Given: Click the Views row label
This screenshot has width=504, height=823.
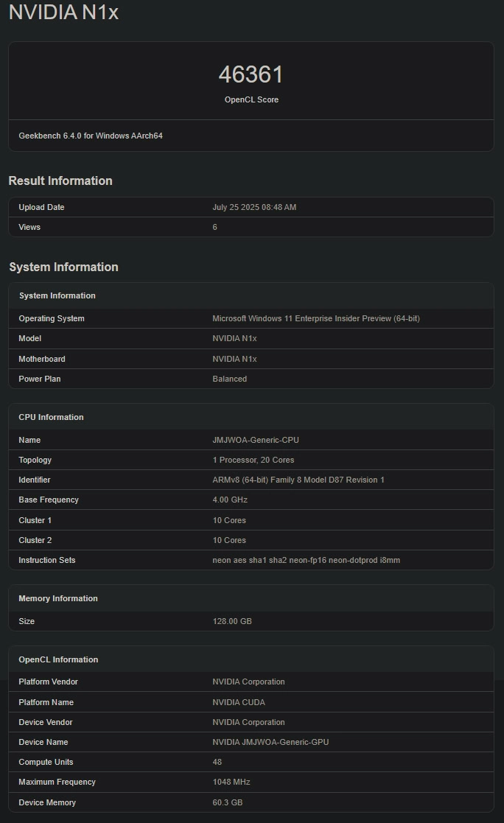Looking at the screenshot, I should pyautogui.click(x=29, y=227).
